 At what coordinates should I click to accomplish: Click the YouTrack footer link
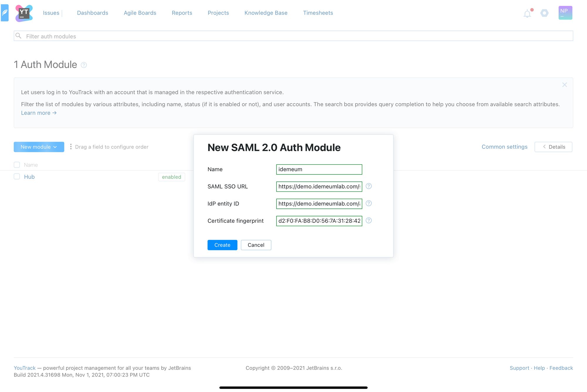(x=25, y=368)
